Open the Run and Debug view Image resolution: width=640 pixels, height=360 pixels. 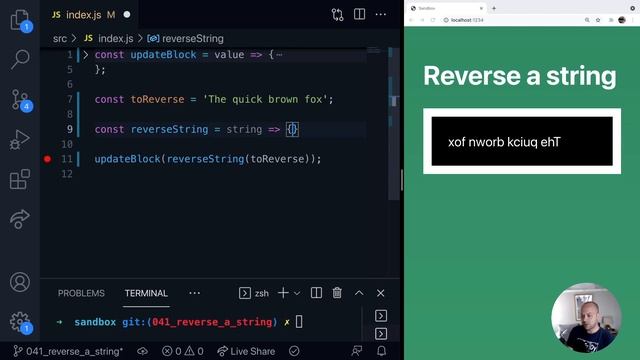click(20, 140)
